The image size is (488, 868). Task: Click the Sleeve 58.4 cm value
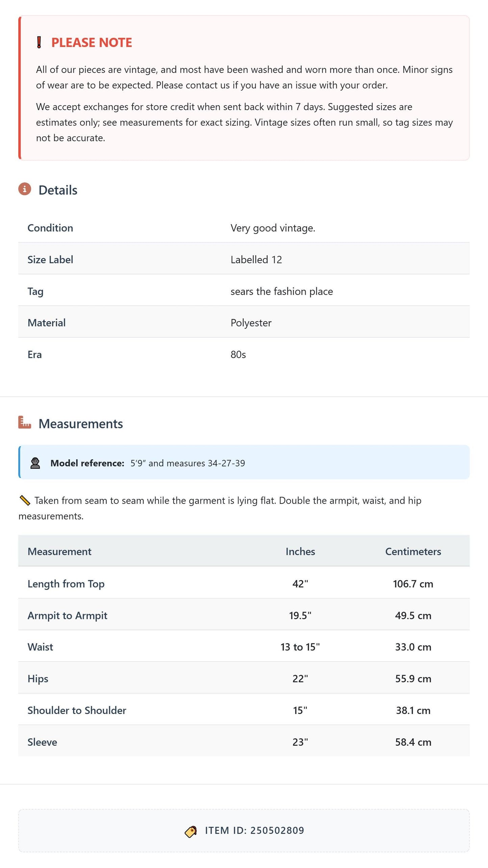click(413, 742)
